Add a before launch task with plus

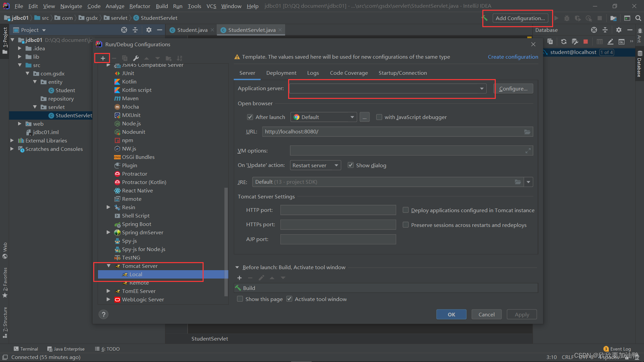pyautogui.click(x=239, y=278)
